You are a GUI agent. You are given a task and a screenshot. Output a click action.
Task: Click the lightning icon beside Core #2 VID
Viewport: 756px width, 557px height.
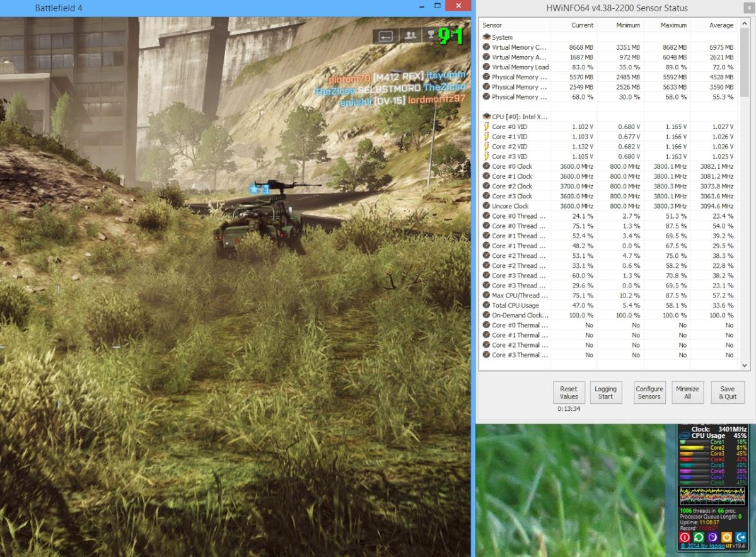click(x=487, y=146)
